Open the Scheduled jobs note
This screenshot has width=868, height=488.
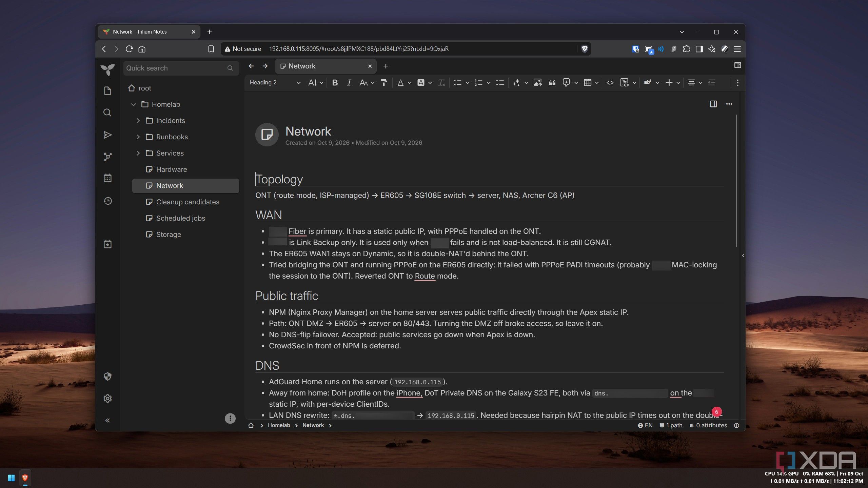[x=185, y=218]
